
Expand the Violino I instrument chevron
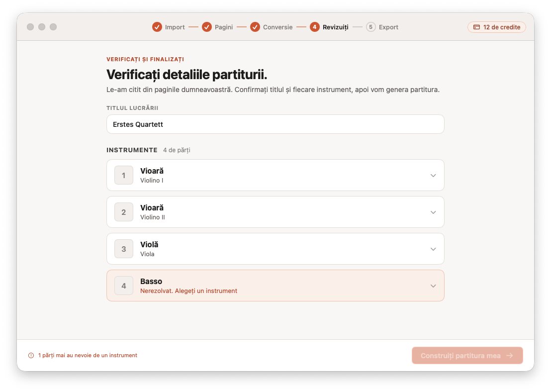[433, 176]
